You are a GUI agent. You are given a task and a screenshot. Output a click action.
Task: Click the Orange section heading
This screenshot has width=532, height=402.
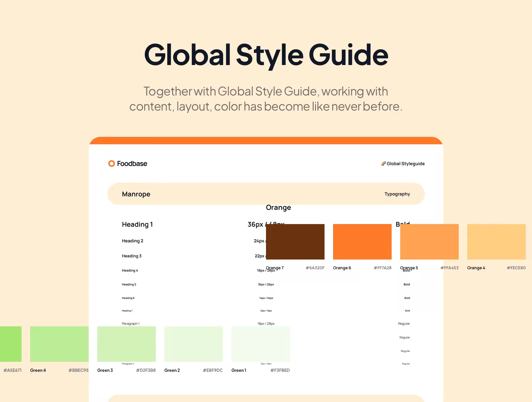278,208
